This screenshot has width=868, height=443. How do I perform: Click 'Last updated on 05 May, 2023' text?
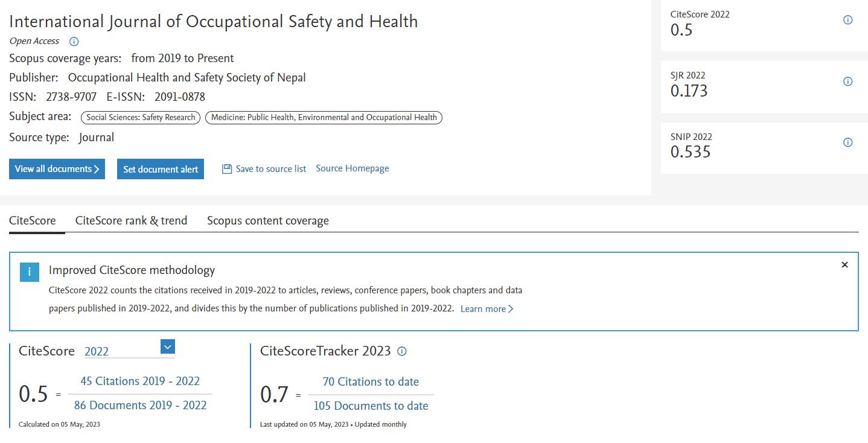(304, 424)
